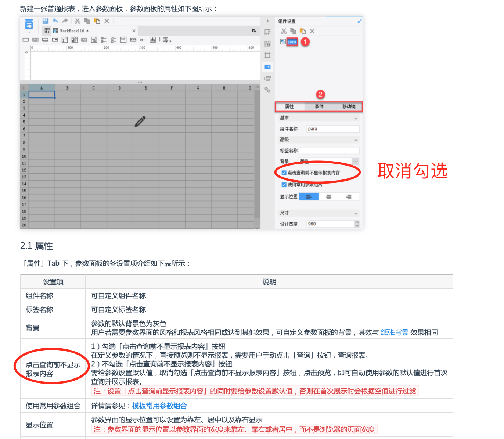Screen dimensions: 504x439
Task: Click the 使用常用参数组合 table cell
Action: coord(53,406)
